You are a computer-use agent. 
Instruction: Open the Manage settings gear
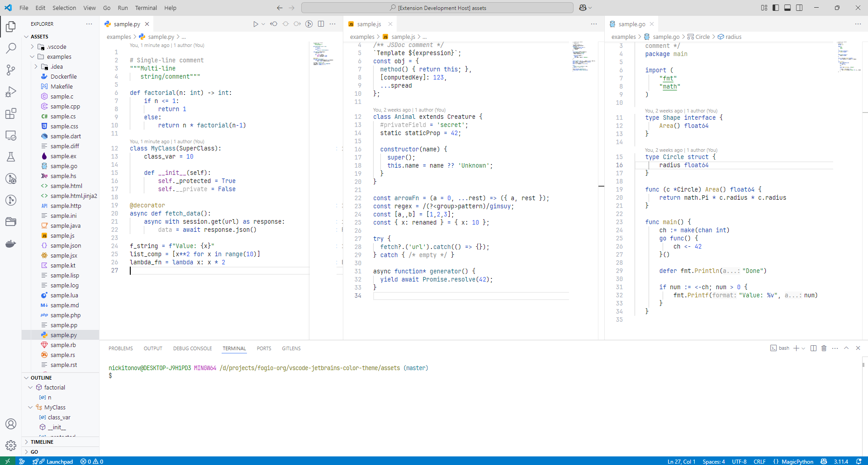click(11, 446)
